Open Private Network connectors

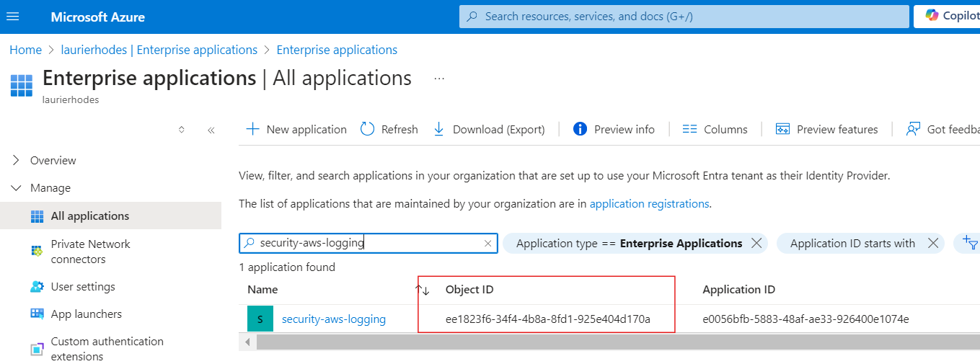[90, 252]
